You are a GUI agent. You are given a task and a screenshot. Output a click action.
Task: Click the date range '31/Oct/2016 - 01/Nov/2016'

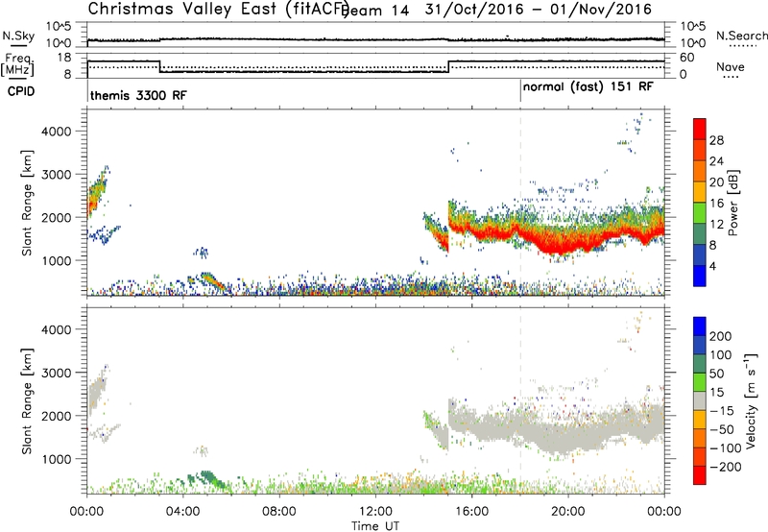point(539,9)
